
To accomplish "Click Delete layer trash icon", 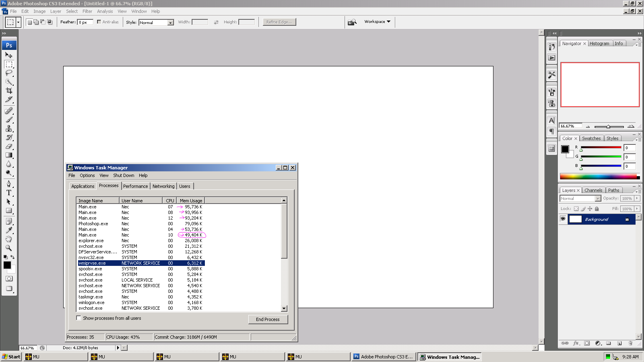I will tap(630, 343).
